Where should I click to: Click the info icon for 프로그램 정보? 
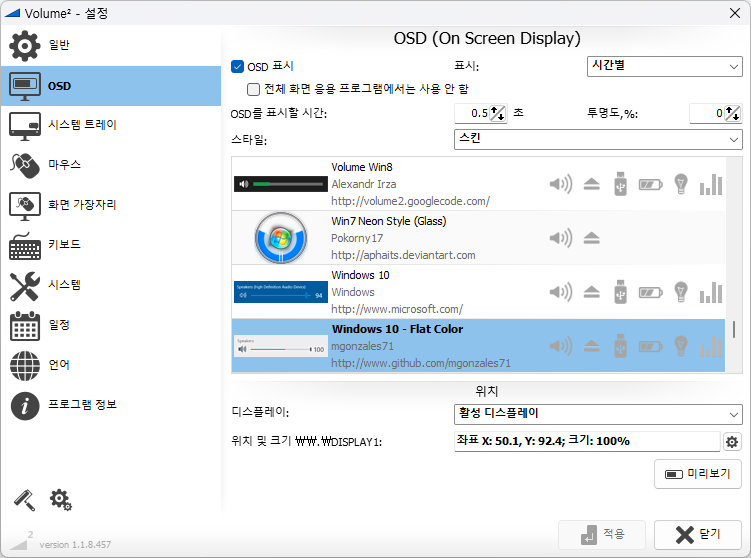pyautogui.click(x=24, y=406)
